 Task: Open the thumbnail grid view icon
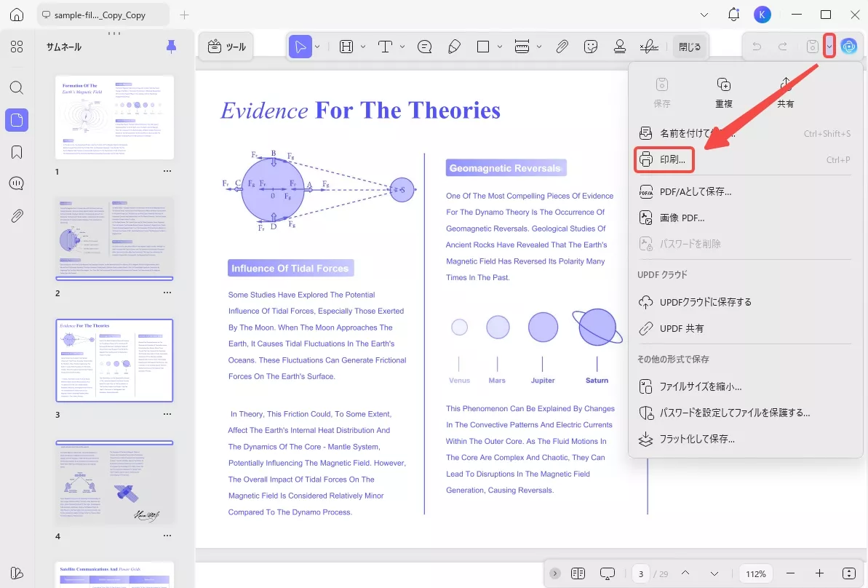point(17,47)
